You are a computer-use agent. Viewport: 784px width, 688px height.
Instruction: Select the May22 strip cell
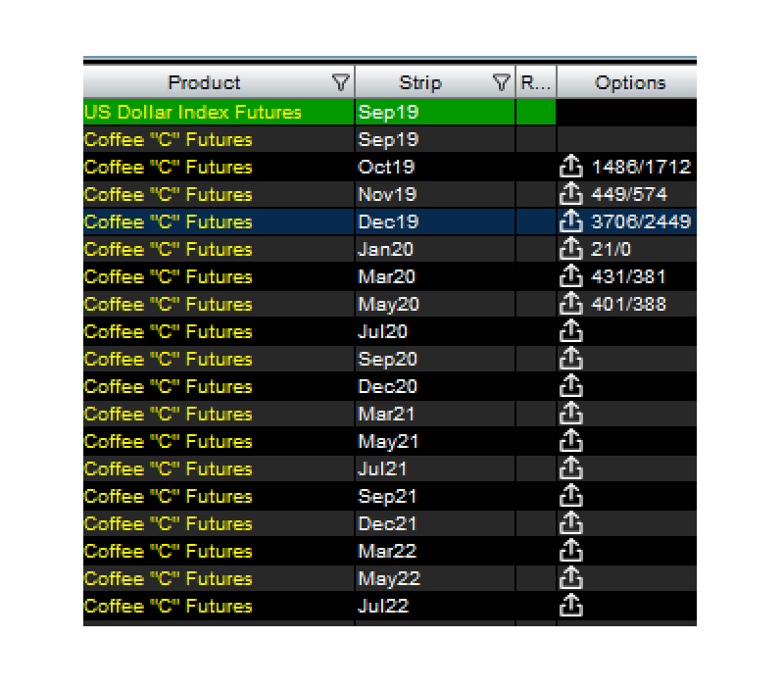tap(435, 578)
